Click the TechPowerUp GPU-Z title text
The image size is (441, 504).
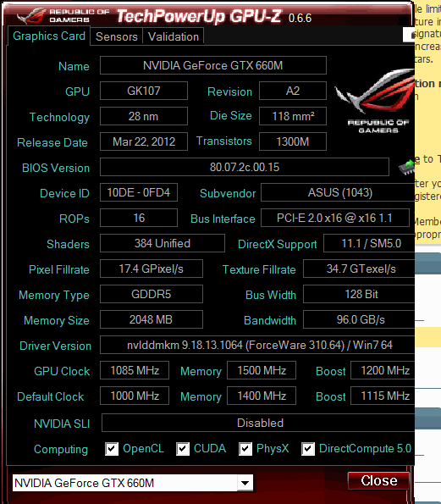199,16
